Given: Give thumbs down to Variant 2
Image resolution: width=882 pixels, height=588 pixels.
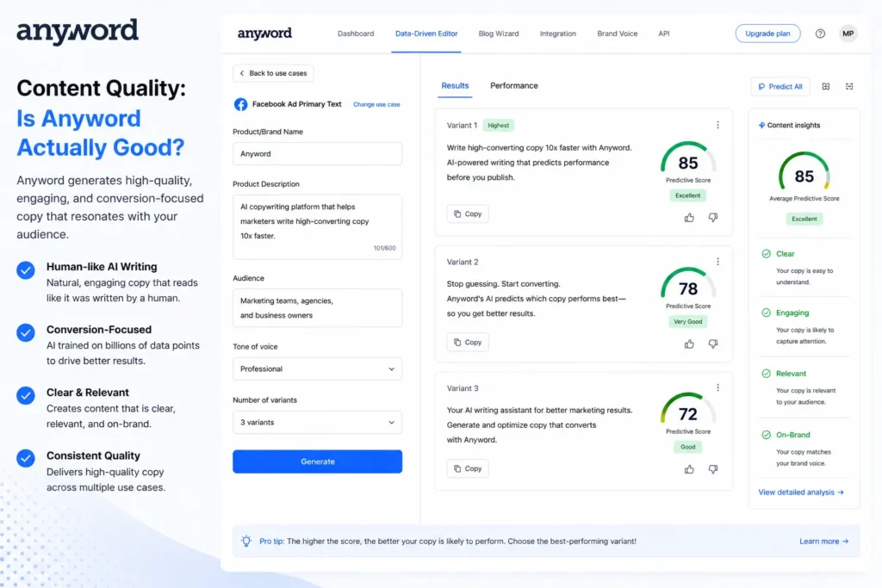Looking at the screenshot, I should coord(712,344).
